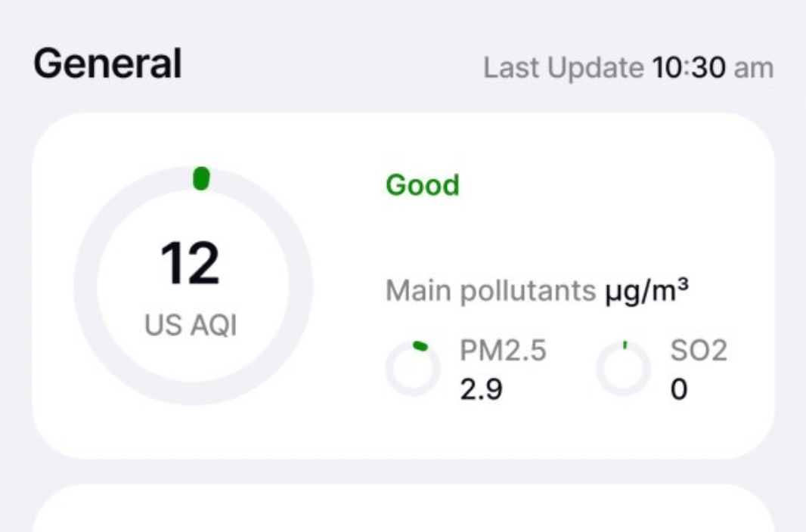
Task: Tap the SO2 value 0
Action: pos(679,390)
